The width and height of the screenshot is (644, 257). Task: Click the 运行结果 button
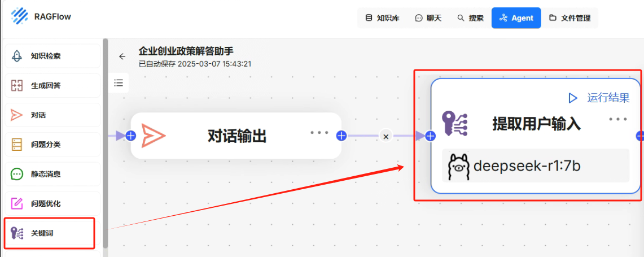pyautogui.click(x=599, y=98)
